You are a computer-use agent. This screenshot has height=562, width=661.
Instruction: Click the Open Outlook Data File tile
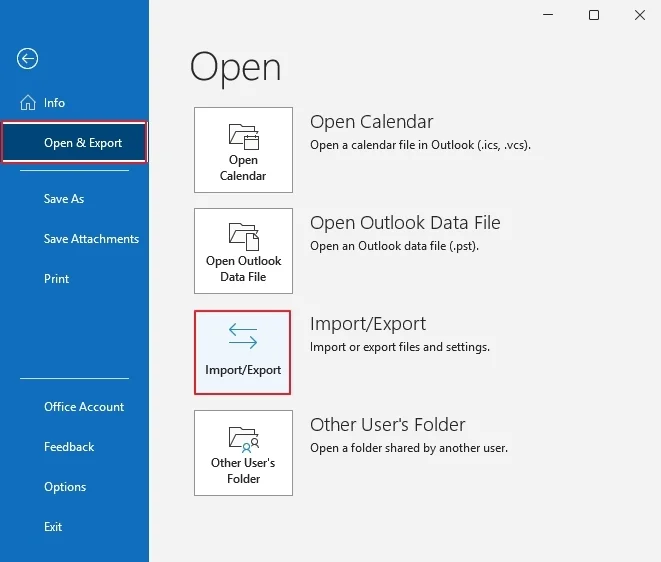tap(243, 251)
